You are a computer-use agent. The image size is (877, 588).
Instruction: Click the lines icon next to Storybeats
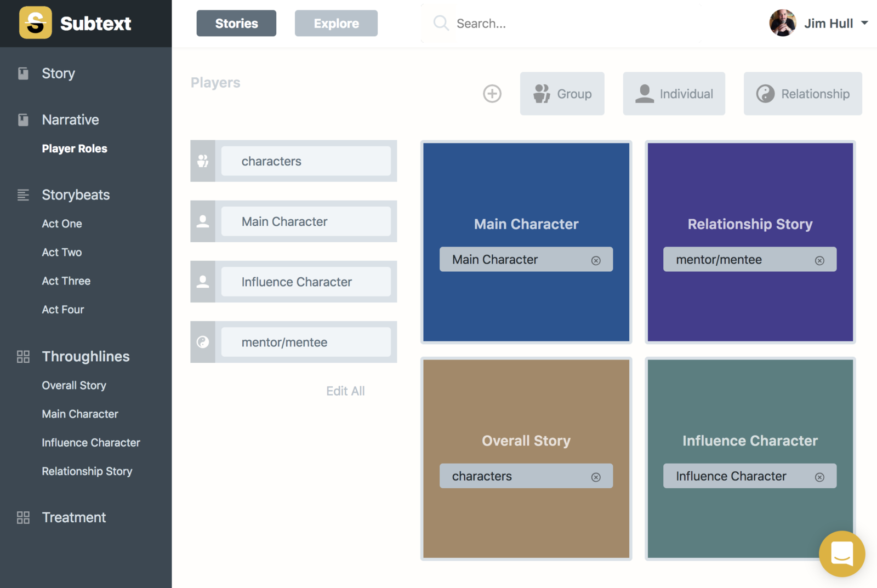(23, 195)
